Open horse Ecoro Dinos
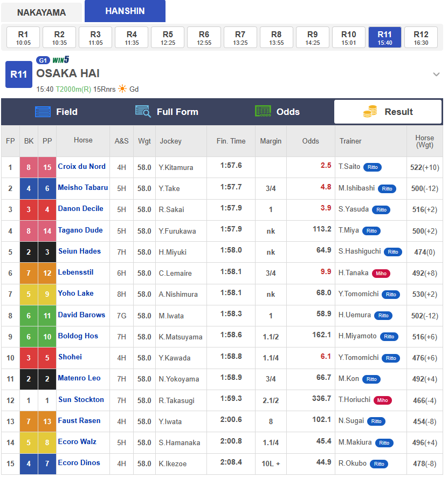 click(x=79, y=463)
